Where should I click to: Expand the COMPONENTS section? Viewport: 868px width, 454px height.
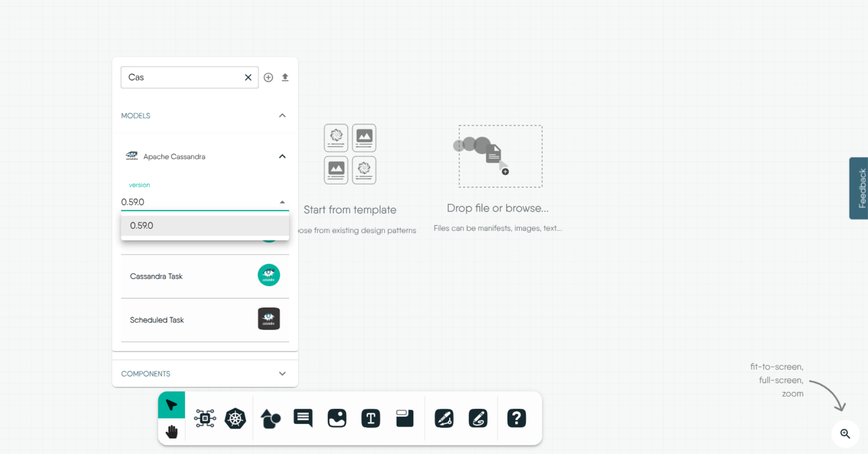(x=282, y=374)
